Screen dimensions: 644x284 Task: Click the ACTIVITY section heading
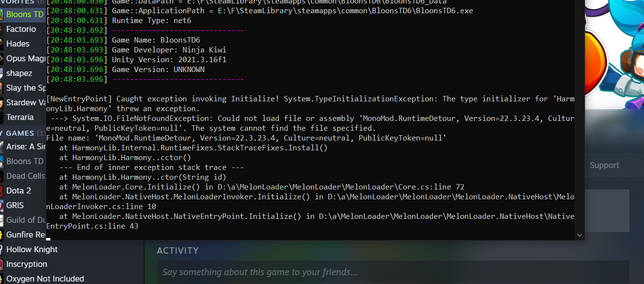(x=178, y=251)
